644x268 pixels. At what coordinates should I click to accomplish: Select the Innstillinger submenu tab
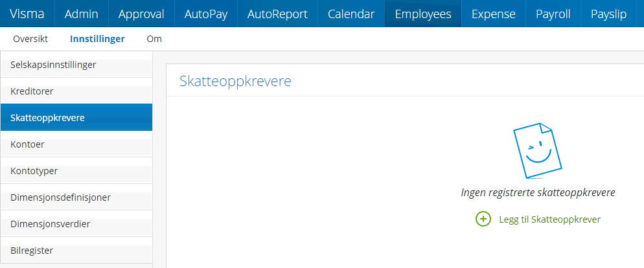point(97,39)
